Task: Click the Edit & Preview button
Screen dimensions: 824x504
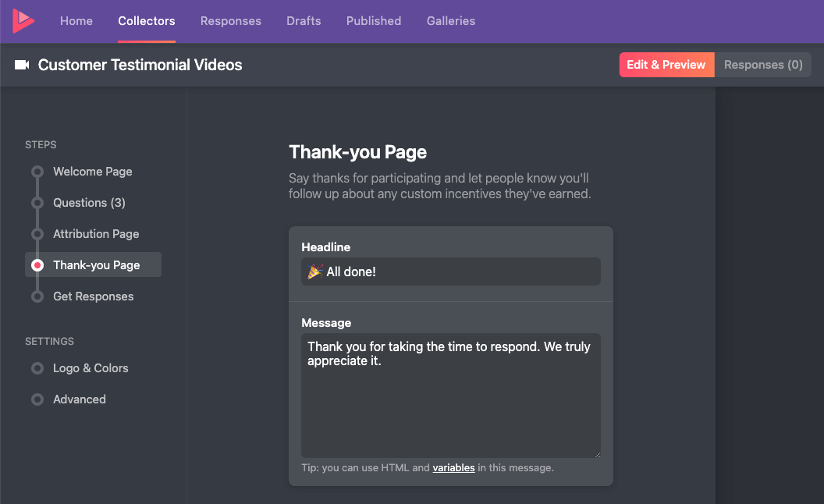Action: click(666, 65)
